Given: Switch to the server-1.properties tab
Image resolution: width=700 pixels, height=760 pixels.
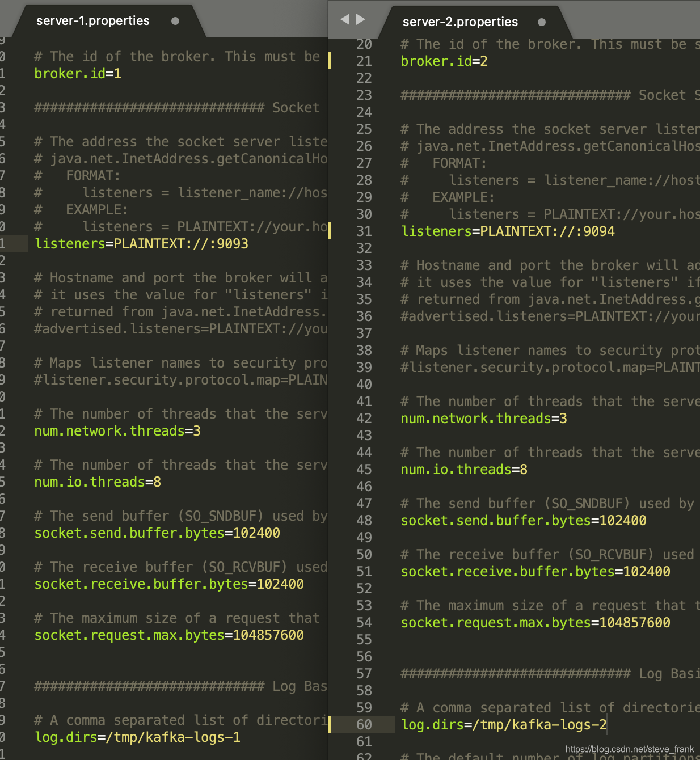Looking at the screenshot, I should click(93, 21).
